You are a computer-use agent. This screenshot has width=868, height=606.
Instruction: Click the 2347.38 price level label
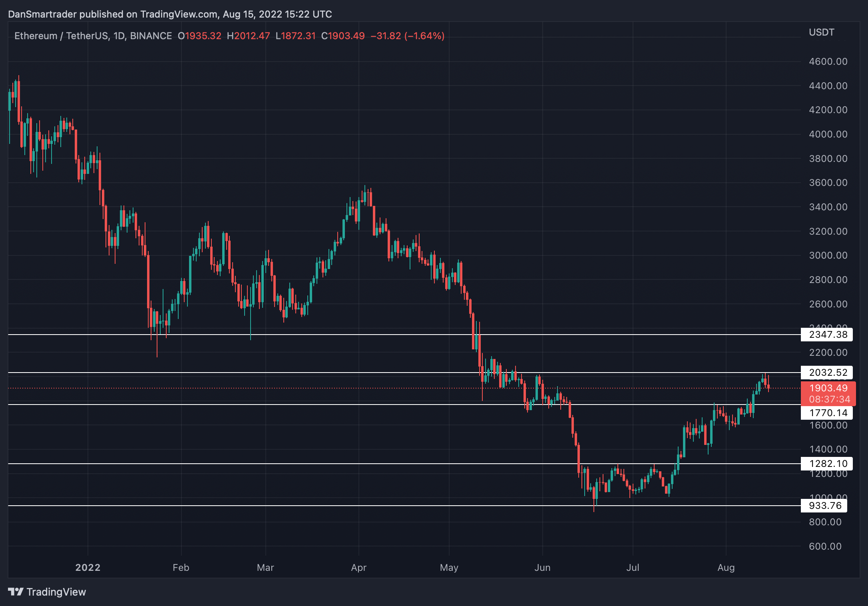pyautogui.click(x=826, y=335)
